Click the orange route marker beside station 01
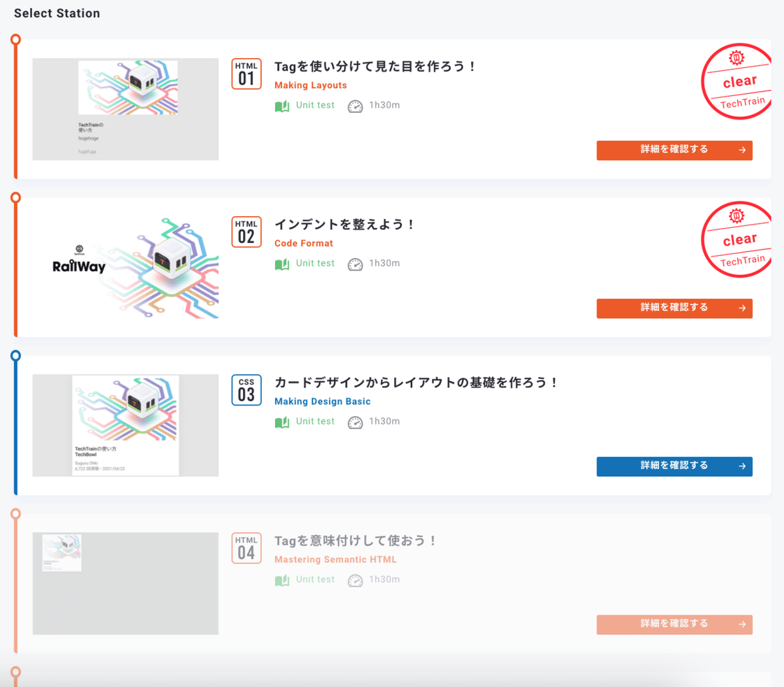Viewport: 784px width, 687px height. [15, 39]
